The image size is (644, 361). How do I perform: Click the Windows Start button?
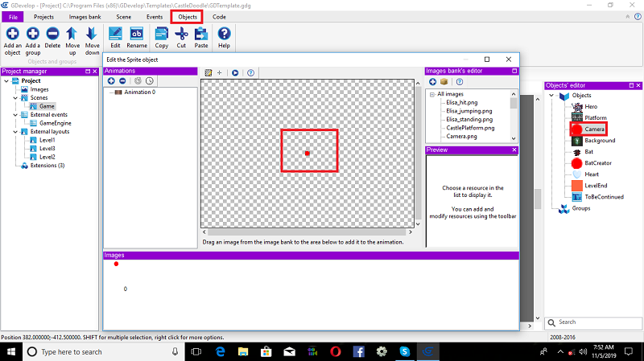pos(11,352)
